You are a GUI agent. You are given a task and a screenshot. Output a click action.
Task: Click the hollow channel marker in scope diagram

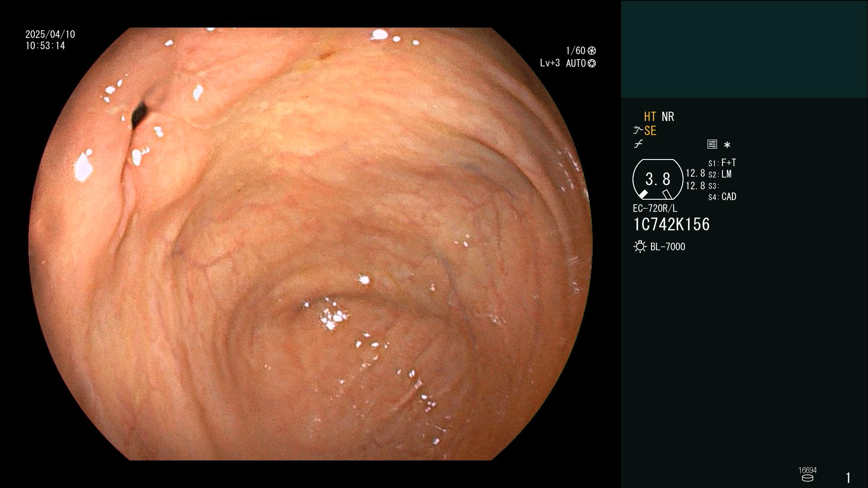(667, 194)
